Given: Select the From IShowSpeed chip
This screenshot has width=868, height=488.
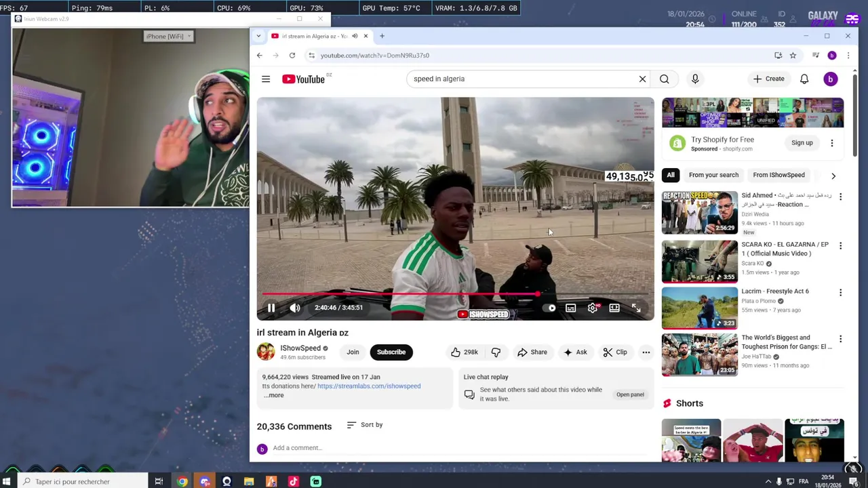Looking at the screenshot, I should (778, 175).
